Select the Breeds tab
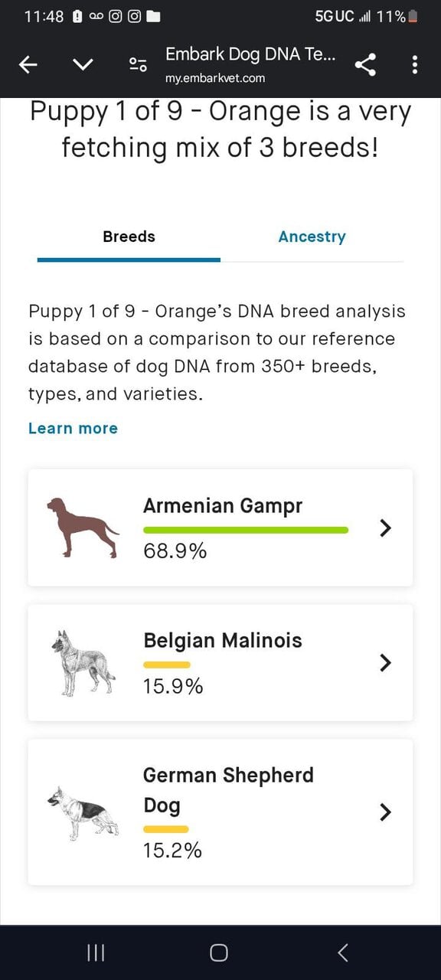441x980 pixels. (x=129, y=237)
